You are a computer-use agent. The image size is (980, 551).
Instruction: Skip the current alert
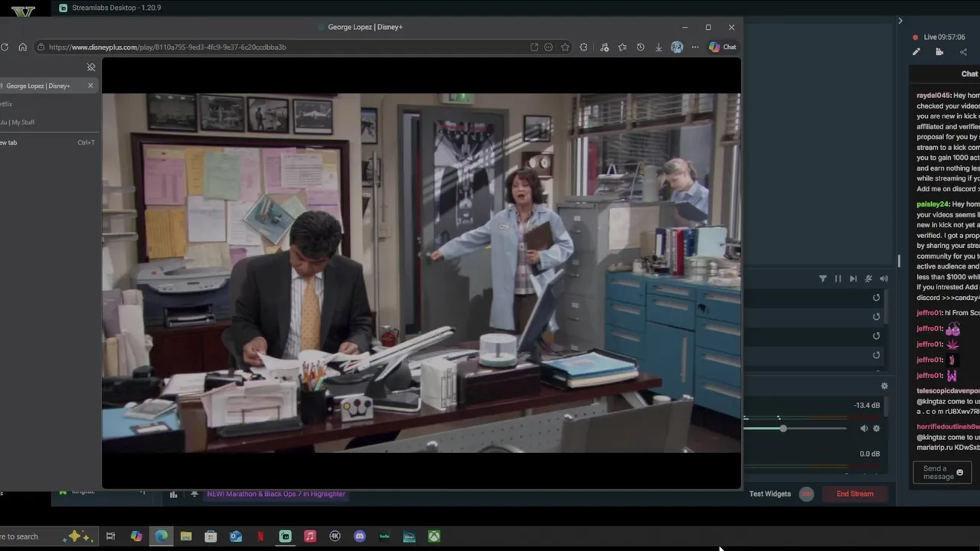(853, 279)
